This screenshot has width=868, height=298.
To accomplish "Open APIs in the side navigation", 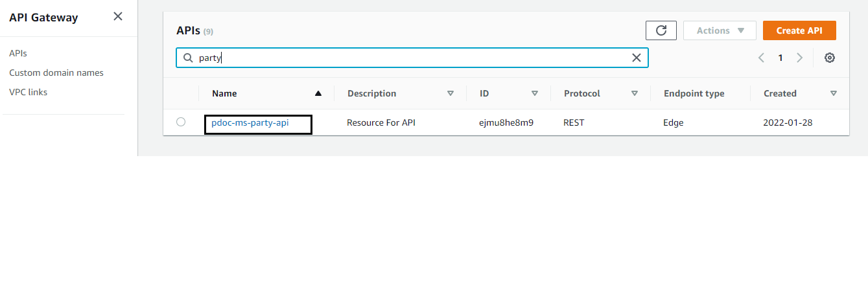I will coord(18,53).
